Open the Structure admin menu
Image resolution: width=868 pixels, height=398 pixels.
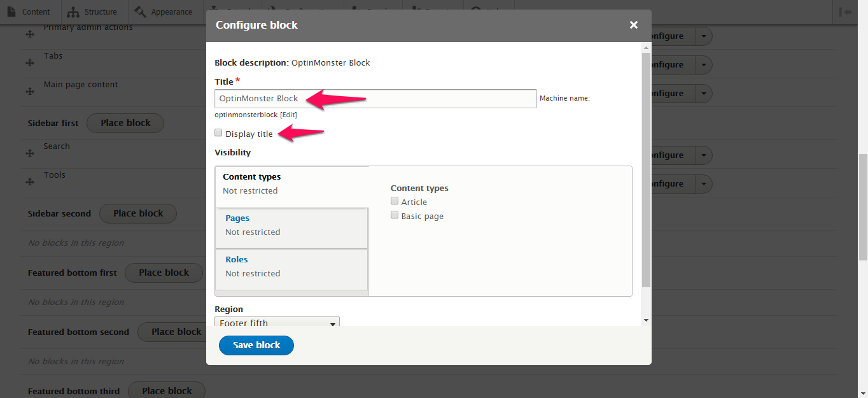[x=92, y=11]
